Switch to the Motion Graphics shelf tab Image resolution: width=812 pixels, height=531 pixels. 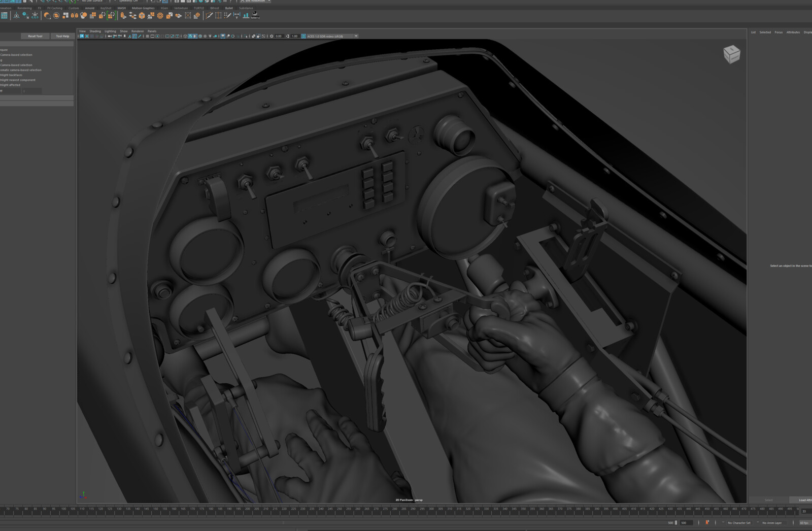(x=143, y=8)
